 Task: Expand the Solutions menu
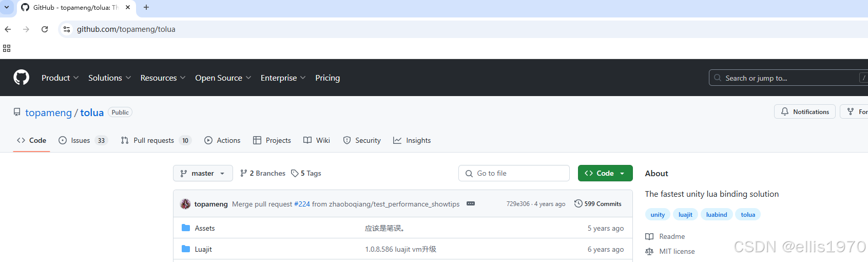110,78
